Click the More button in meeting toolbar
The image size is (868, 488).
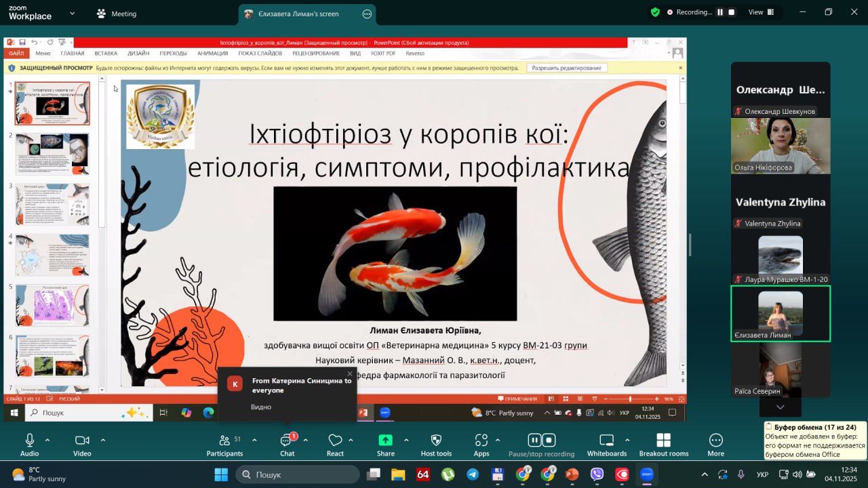pyautogui.click(x=715, y=441)
